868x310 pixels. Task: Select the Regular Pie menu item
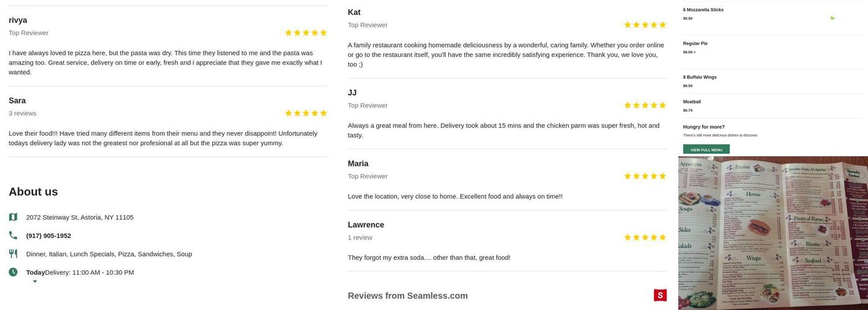pyautogui.click(x=695, y=44)
